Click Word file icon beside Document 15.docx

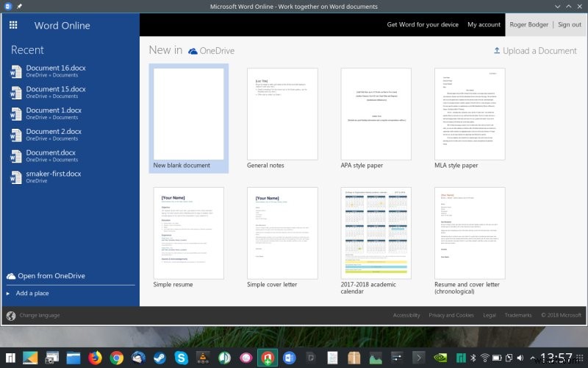pos(15,93)
